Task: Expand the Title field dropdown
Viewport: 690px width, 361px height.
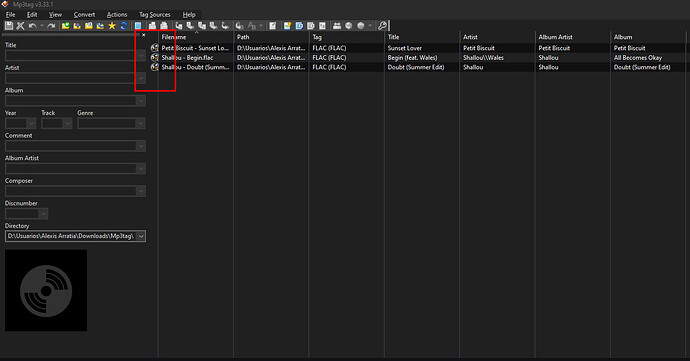Action: point(141,55)
